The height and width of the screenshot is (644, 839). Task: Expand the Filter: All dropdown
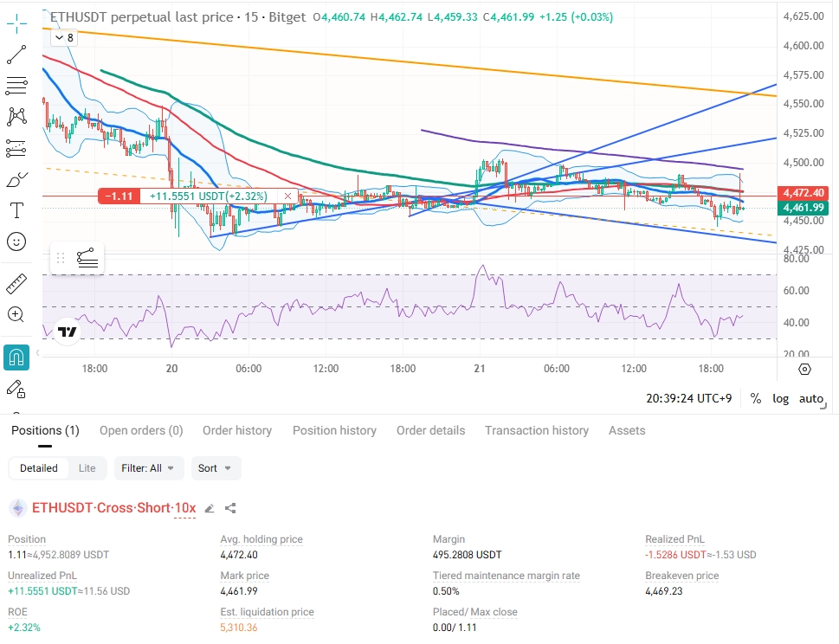pos(149,468)
